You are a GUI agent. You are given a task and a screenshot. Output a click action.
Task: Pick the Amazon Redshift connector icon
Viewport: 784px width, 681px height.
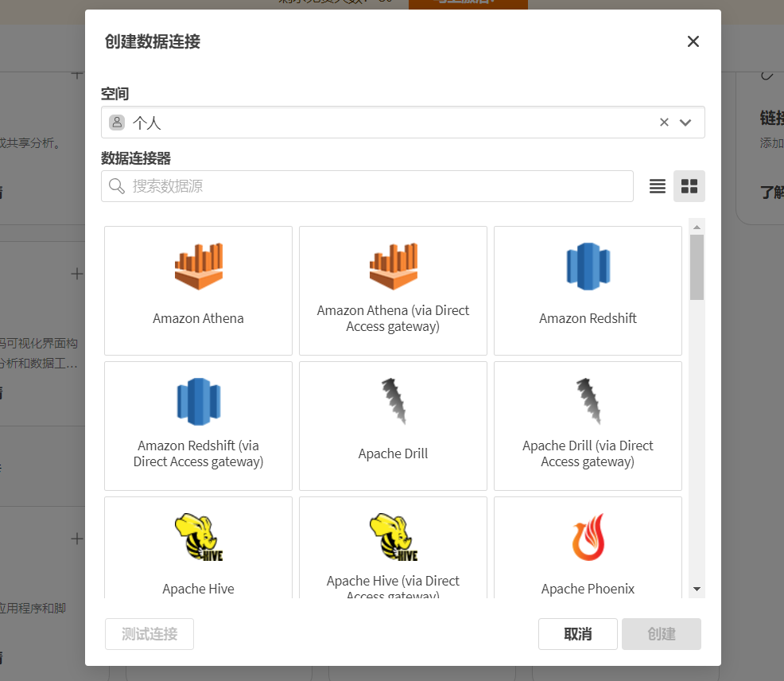tap(588, 267)
